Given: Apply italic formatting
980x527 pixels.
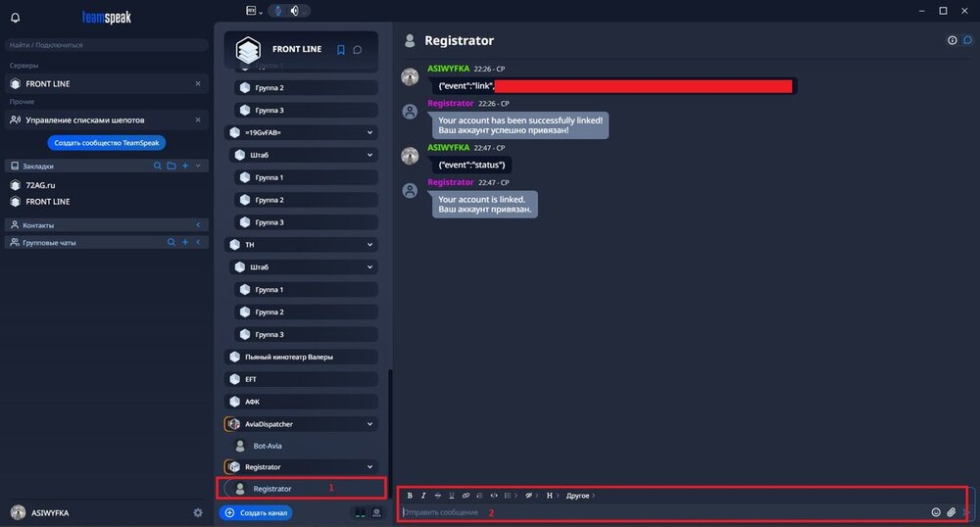Looking at the screenshot, I should [423, 496].
